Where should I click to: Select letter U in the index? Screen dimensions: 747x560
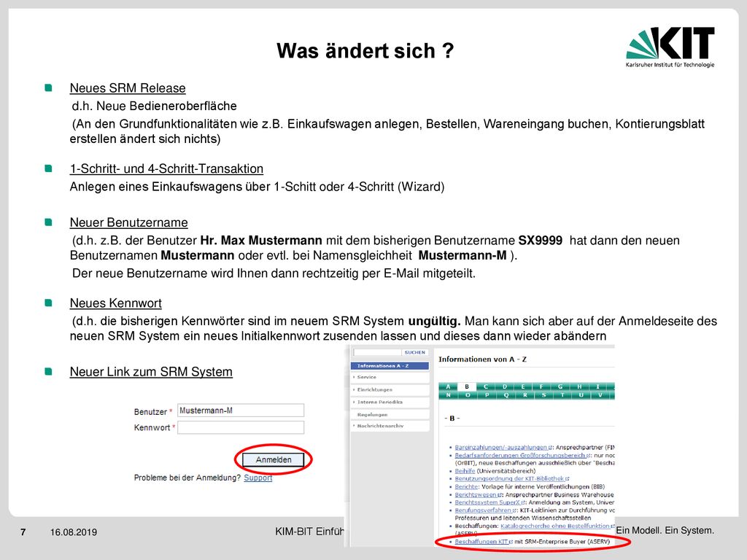point(581,395)
